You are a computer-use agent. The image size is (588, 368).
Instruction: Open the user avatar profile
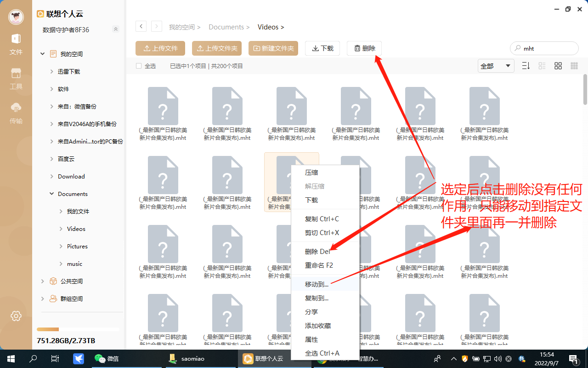pyautogui.click(x=16, y=17)
